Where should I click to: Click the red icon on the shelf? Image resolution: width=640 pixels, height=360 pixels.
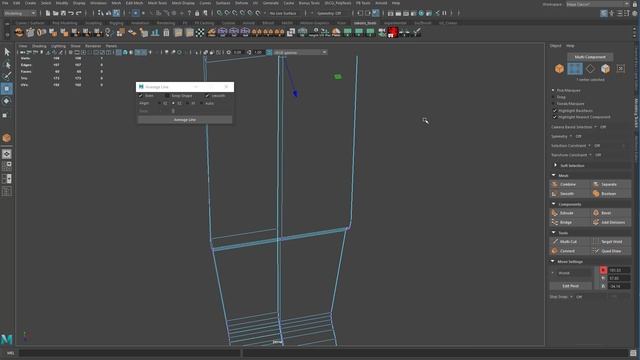[393, 32]
